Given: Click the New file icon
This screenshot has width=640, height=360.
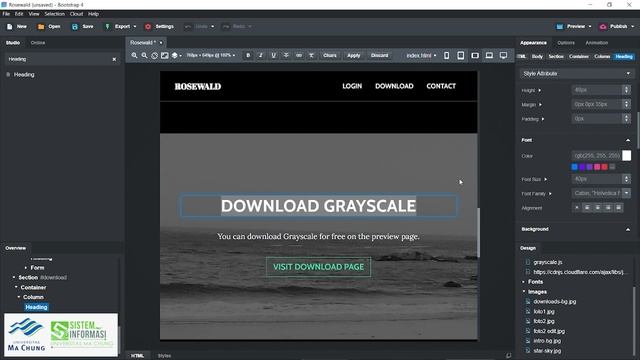Looking at the screenshot, I should tap(10, 27).
